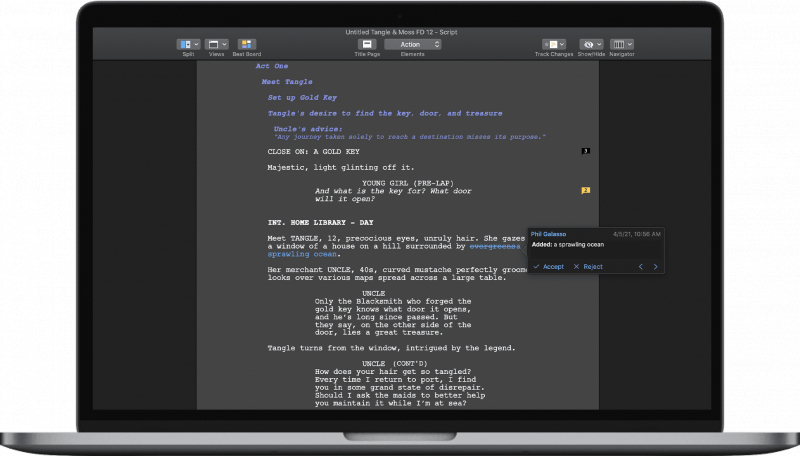Open the black script note marked 3
Screen dimensions: 800x456
(x=586, y=151)
